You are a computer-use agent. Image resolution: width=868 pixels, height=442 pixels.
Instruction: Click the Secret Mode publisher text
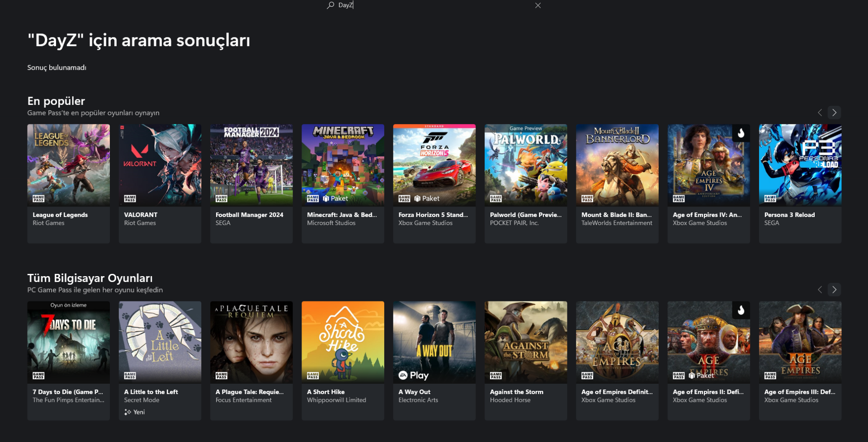(x=142, y=400)
